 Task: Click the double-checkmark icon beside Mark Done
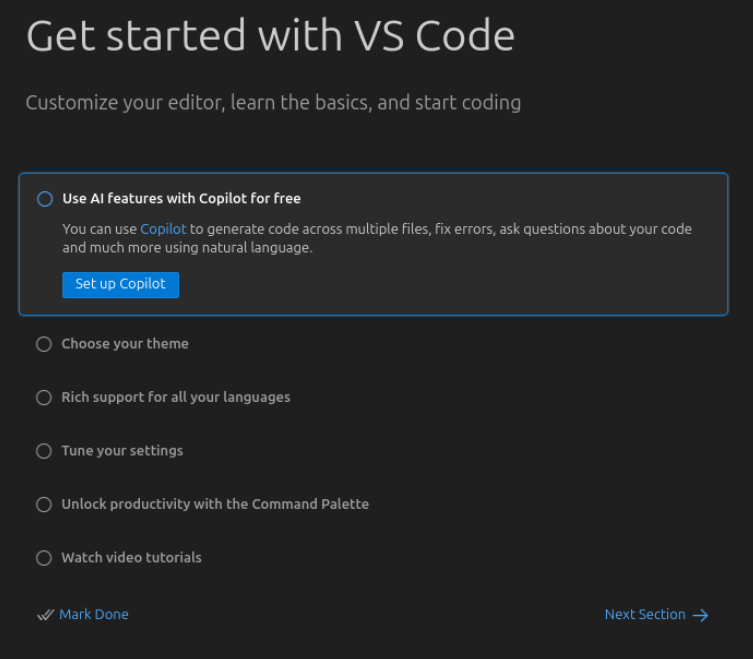45,615
